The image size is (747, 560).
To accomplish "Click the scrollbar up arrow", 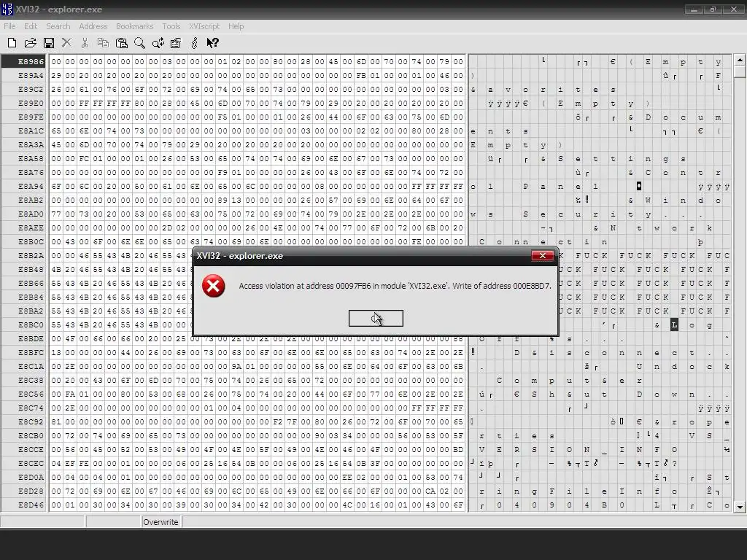I will coord(740,60).
